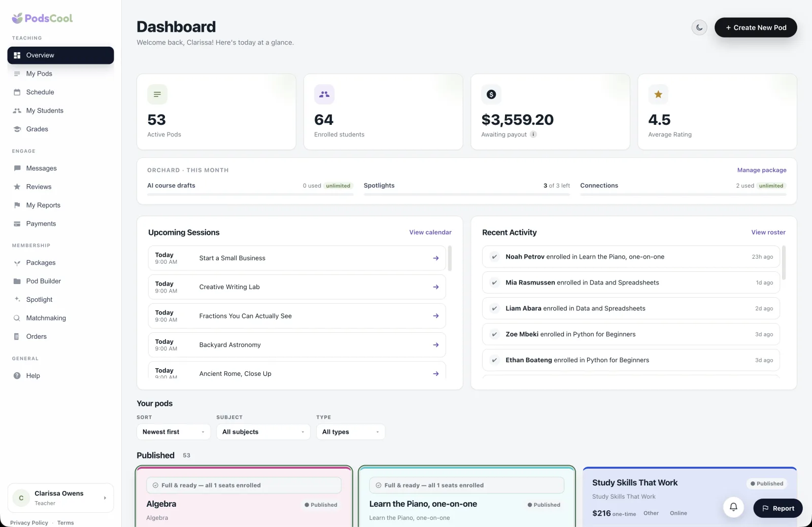Open Start a Small Business session arrow

pyautogui.click(x=436, y=258)
